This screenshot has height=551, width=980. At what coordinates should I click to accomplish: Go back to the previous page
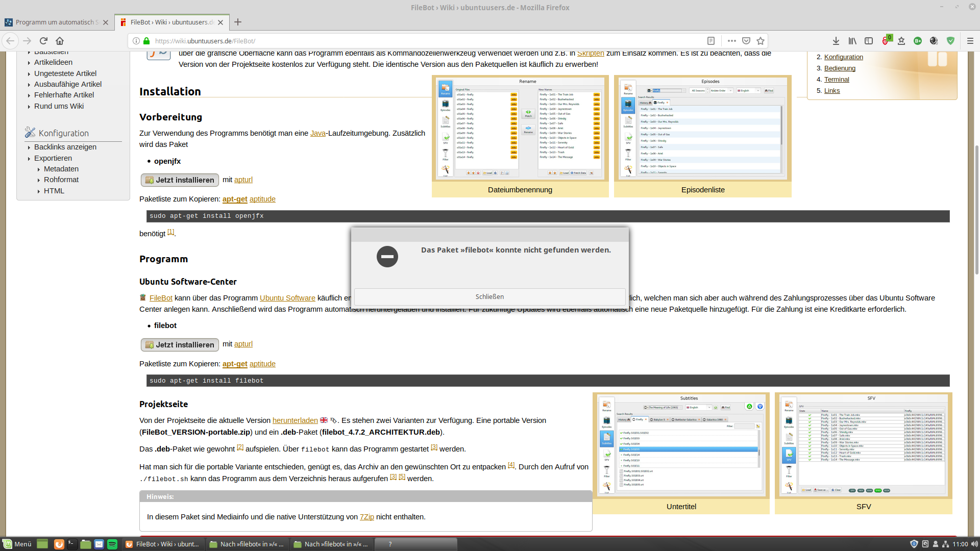pyautogui.click(x=11, y=41)
